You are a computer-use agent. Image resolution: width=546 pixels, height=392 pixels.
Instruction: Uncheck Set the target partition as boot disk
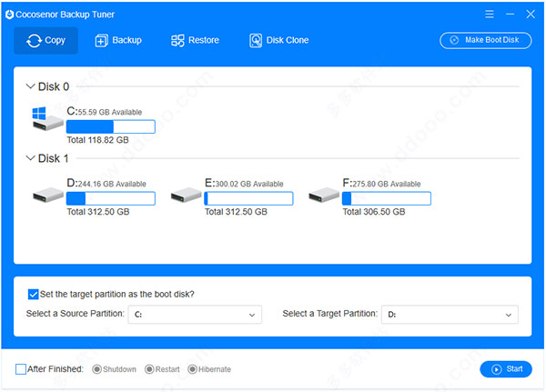click(x=33, y=295)
